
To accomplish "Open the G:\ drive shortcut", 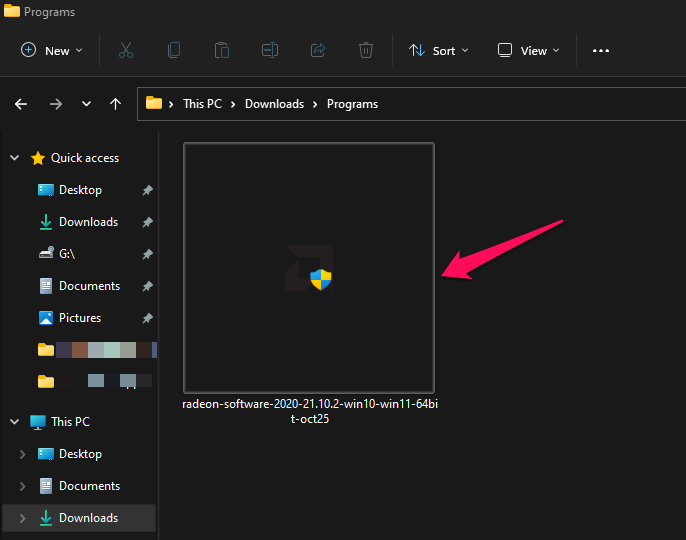I will pyautogui.click(x=67, y=254).
